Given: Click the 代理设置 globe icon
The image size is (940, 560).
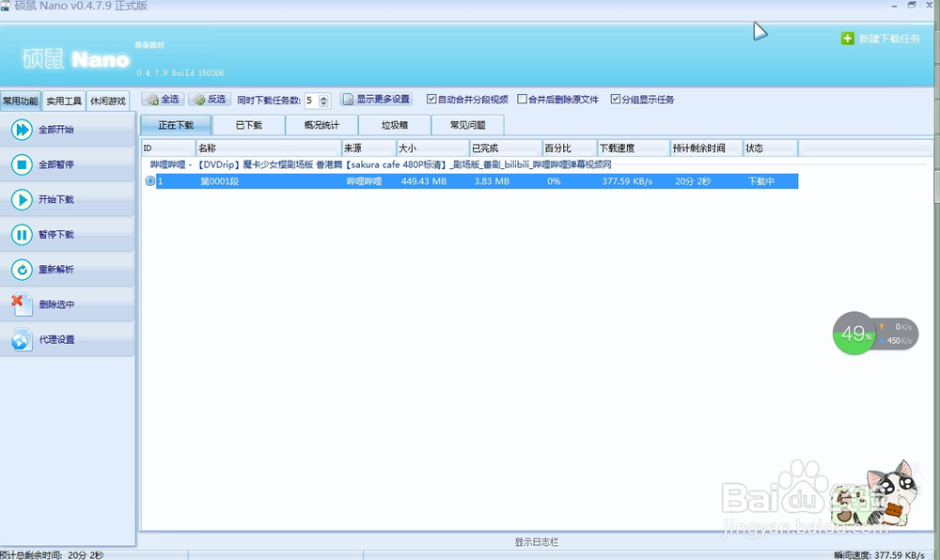Looking at the screenshot, I should pyautogui.click(x=22, y=339).
